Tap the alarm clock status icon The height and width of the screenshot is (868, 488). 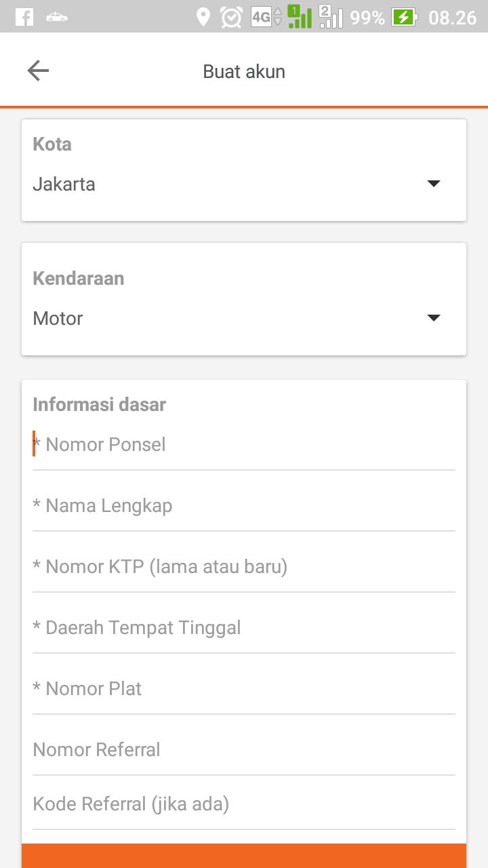pyautogui.click(x=231, y=17)
